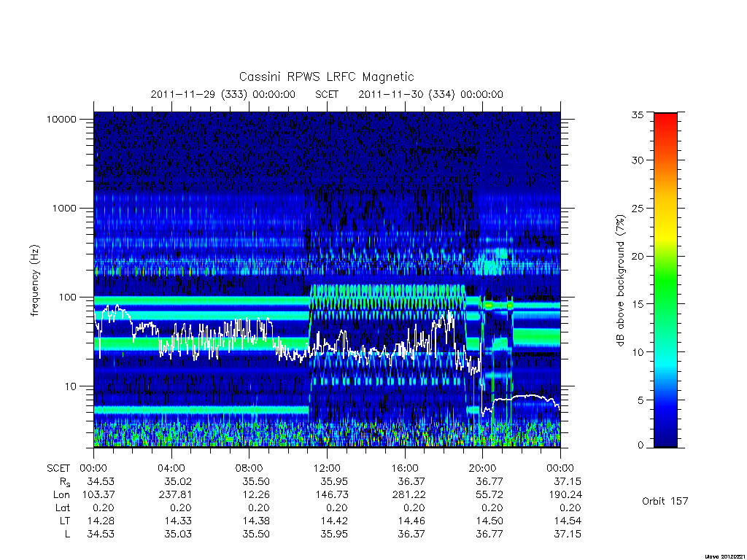This screenshot has width=747, height=560.
Task: Click the Lon value 12.26
Action: tap(256, 495)
